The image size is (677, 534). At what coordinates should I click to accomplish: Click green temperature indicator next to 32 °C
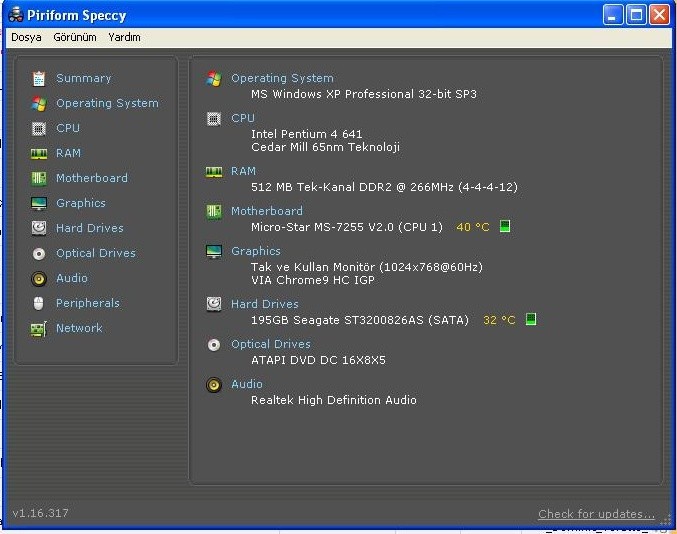531,319
